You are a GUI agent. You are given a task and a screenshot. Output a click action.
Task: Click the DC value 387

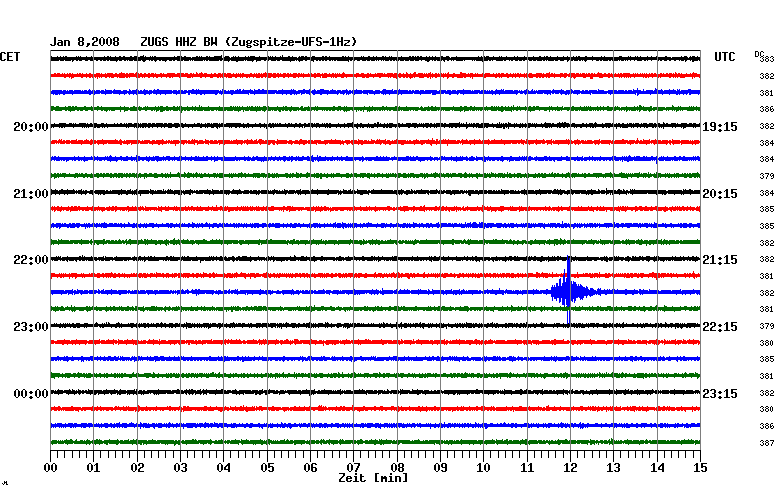click(x=767, y=443)
